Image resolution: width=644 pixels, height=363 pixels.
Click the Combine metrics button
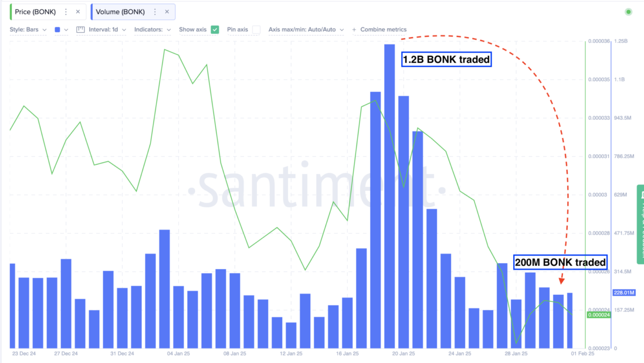383,30
